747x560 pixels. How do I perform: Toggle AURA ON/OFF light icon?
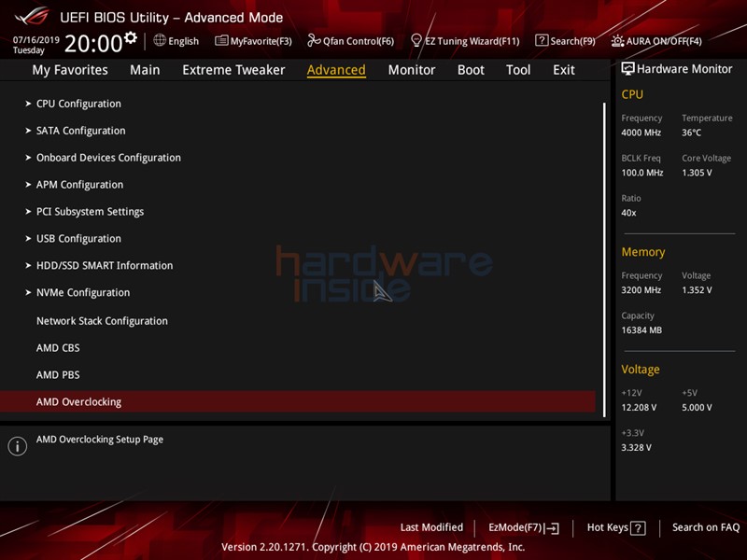pyautogui.click(x=617, y=41)
